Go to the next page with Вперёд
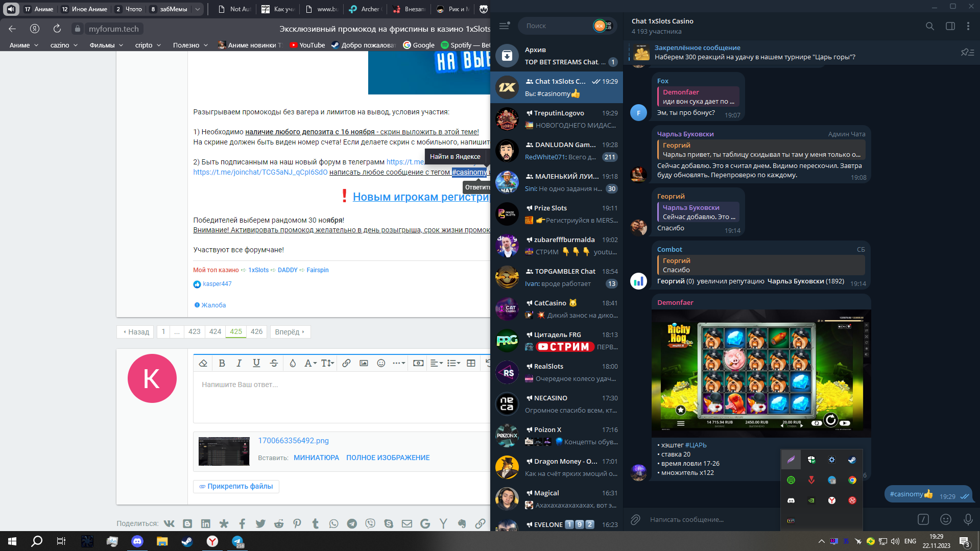 coord(290,331)
